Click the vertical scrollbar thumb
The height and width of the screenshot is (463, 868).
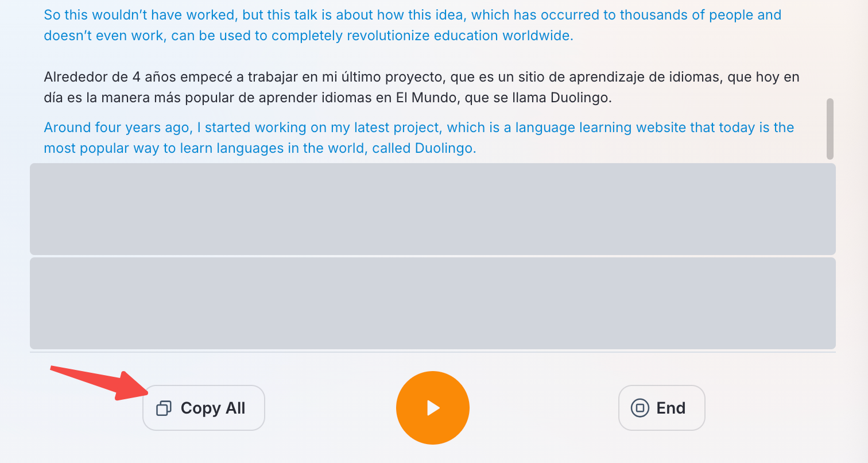point(830,129)
